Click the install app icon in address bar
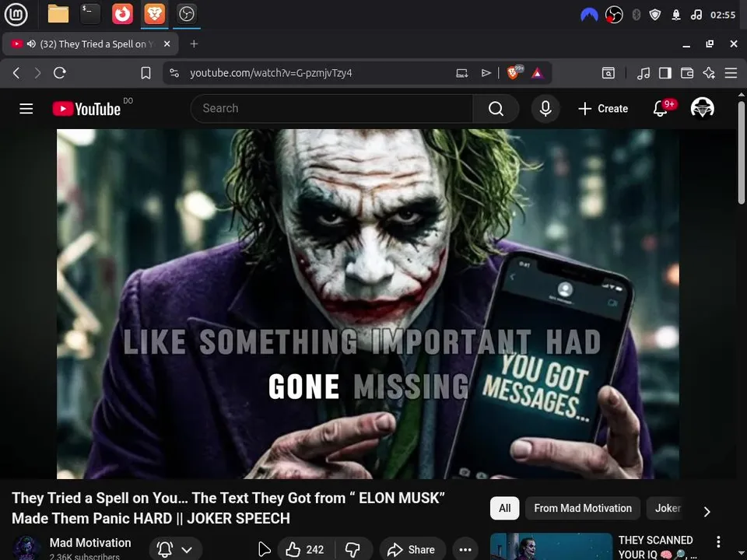This screenshot has height=560, width=747. pyautogui.click(x=461, y=73)
